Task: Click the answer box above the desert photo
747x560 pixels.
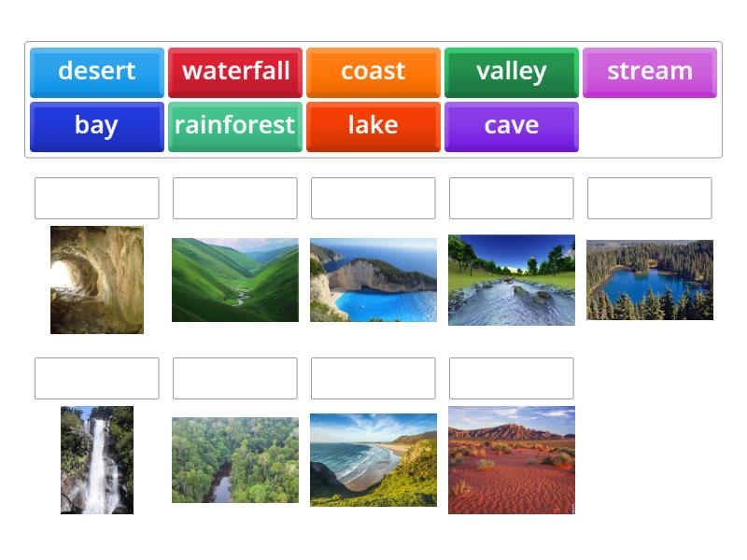Action: pos(511,378)
